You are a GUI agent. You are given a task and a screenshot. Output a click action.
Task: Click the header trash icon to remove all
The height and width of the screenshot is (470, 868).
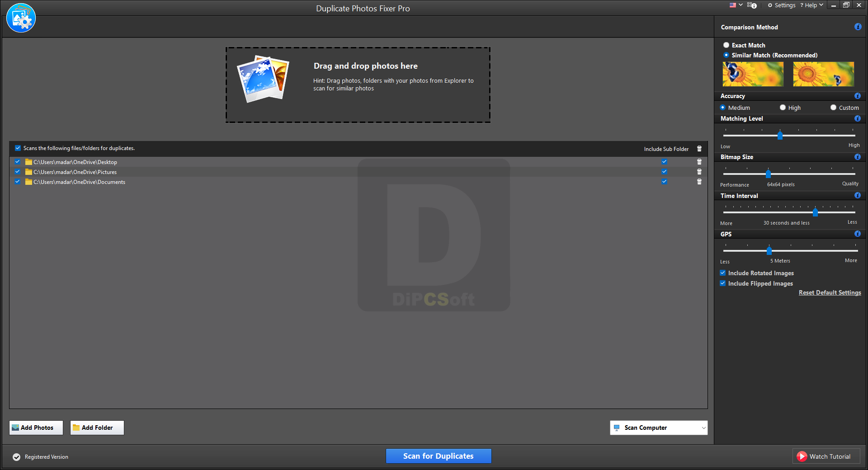699,149
